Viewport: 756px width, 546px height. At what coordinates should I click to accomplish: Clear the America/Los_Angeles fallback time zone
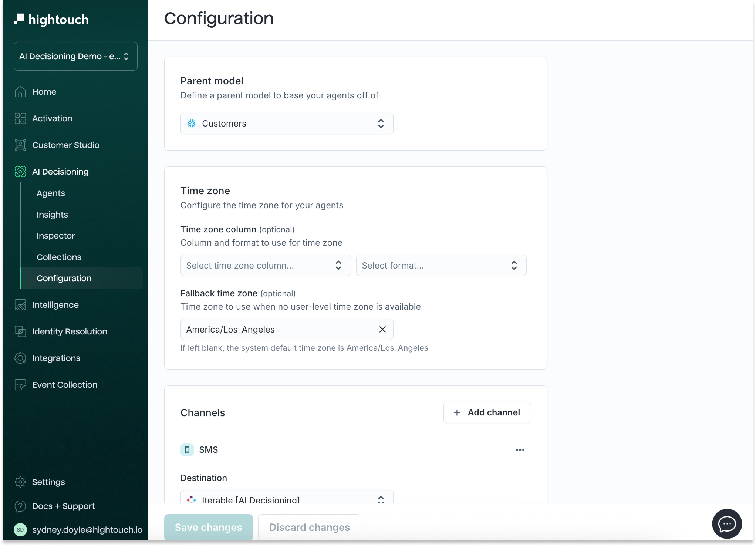point(382,329)
